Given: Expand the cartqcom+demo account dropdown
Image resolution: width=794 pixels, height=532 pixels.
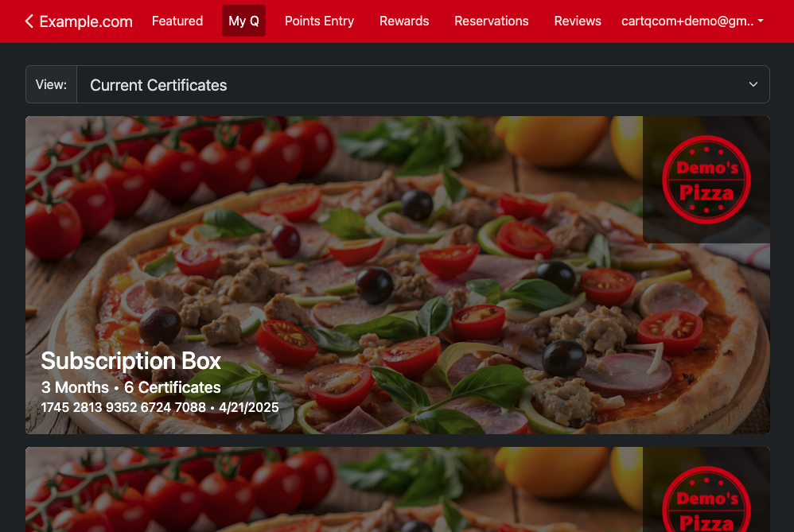Looking at the screenshot, I should tap(692, 21).
